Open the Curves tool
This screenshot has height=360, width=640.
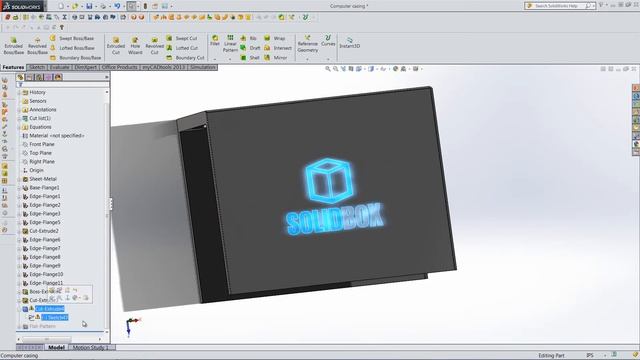(x=328, y=40)
